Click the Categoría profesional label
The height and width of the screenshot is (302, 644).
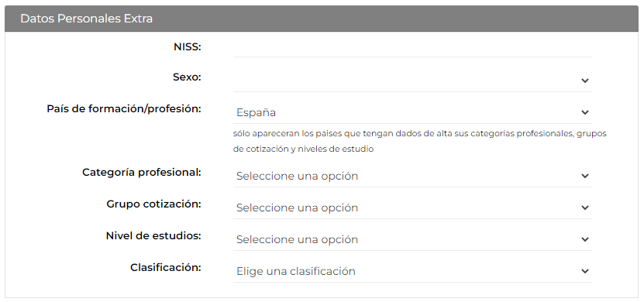(142, 173)
